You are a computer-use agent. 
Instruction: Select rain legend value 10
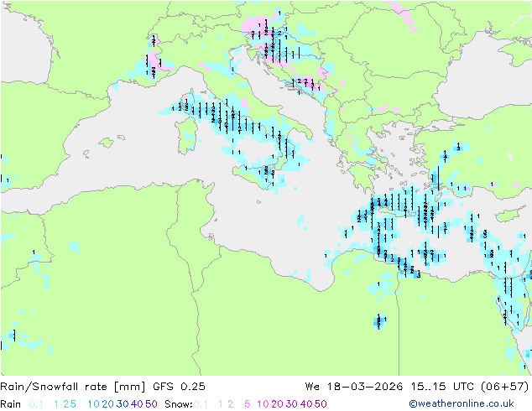click(94, 404)
